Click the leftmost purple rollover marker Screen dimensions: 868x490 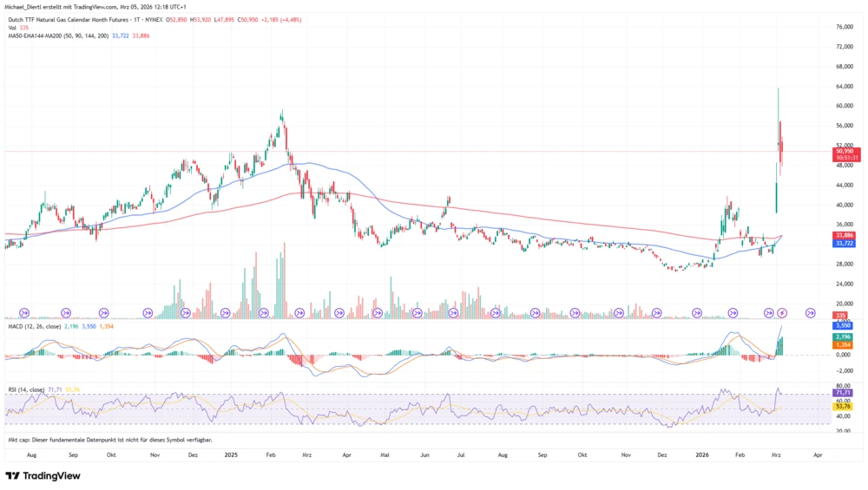coord(24,311)
